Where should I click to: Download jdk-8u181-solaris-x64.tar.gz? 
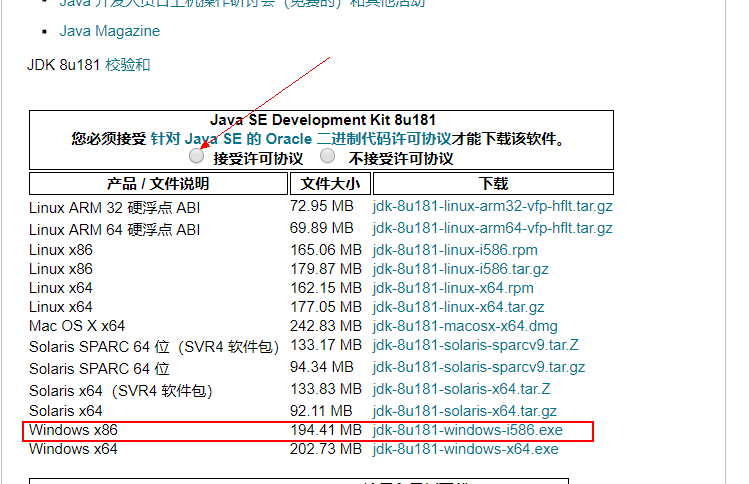click(x=465, y=411)
